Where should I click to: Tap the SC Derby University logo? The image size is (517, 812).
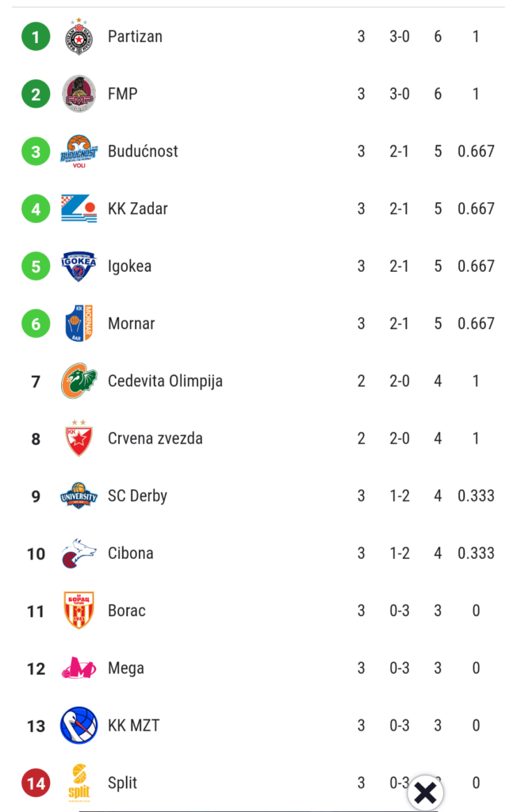79,496
